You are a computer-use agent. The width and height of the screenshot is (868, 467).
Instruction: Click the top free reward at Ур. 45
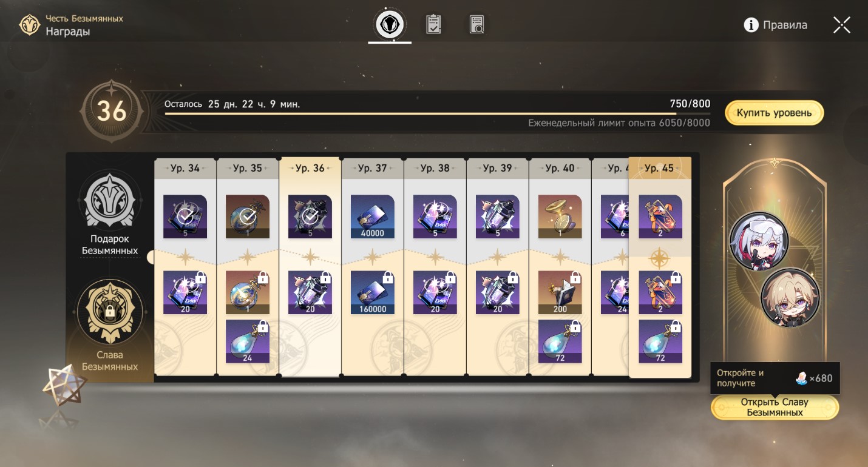[x=660, y=217]
